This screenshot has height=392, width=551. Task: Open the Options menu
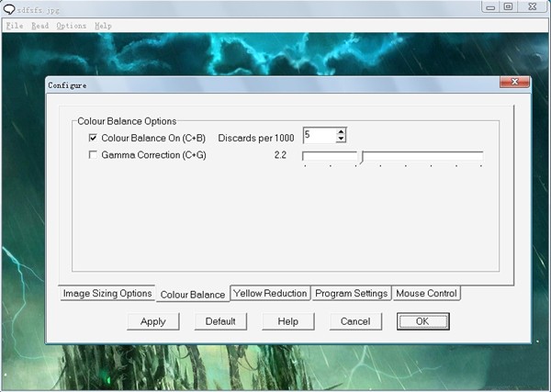click(x=72, y=26)
